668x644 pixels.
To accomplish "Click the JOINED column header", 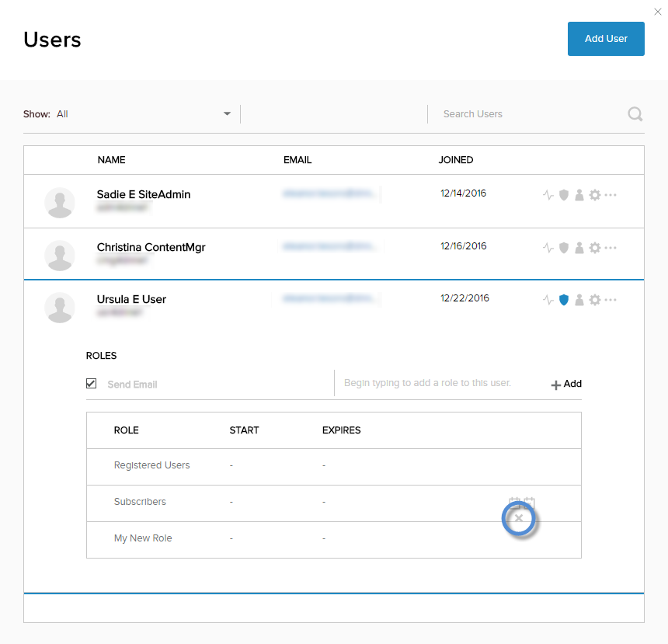I will [456, 160].
